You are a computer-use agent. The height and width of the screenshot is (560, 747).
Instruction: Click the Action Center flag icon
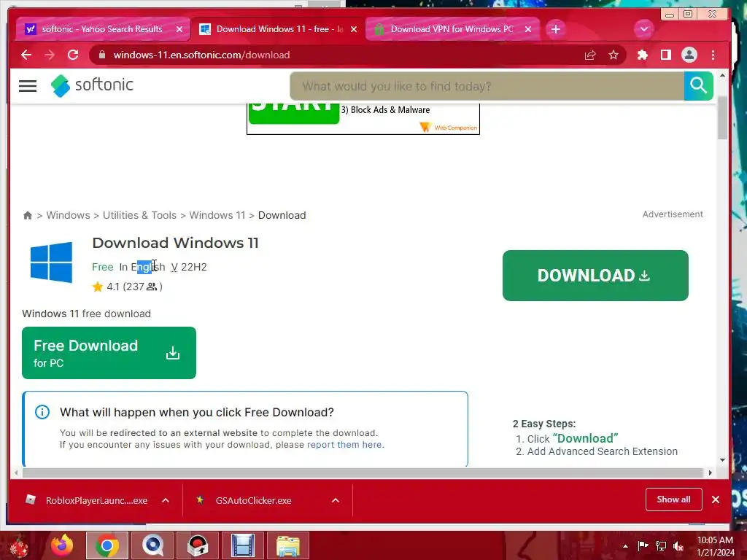pyautogui.click(x=643, y=546)
